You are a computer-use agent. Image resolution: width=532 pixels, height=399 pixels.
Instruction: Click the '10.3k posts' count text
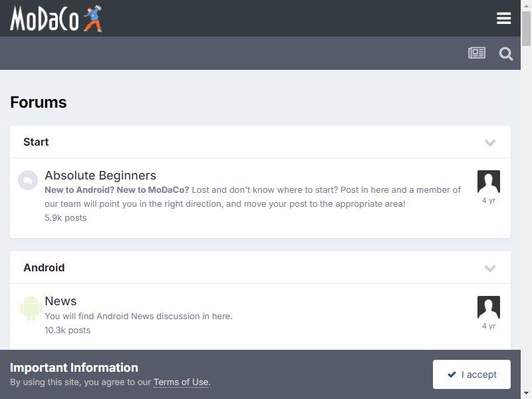tap(68, 330)
